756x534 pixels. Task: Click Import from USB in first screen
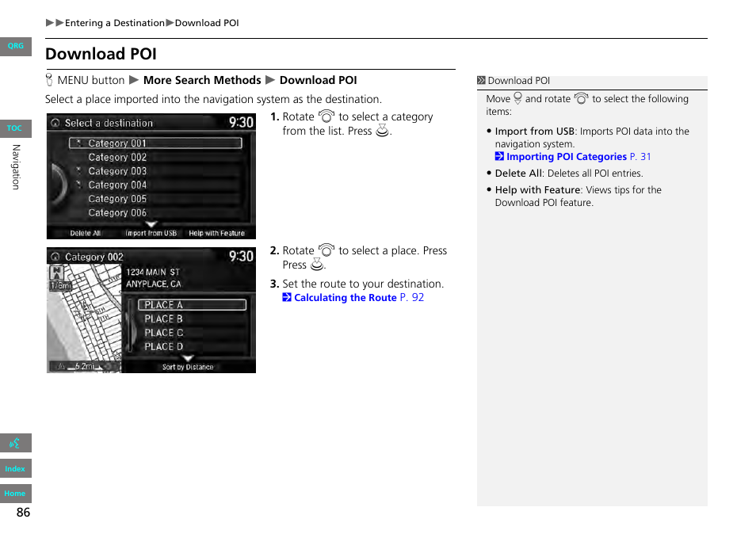click(151, 233)
